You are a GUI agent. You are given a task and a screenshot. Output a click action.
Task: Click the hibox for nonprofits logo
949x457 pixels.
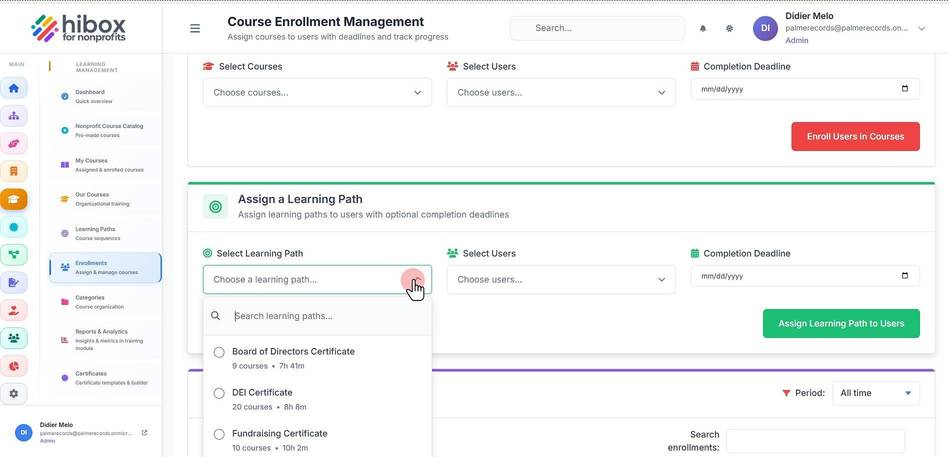(79, 28)
